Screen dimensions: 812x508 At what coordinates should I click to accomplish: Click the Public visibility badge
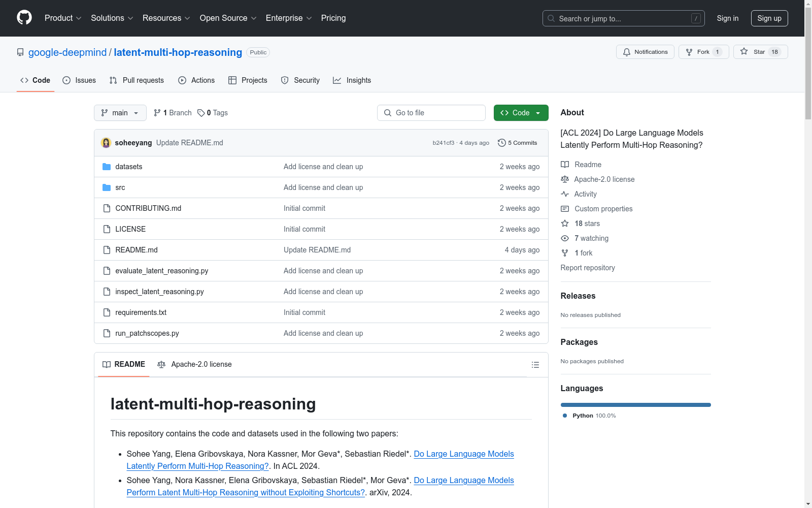coord(258,52)
